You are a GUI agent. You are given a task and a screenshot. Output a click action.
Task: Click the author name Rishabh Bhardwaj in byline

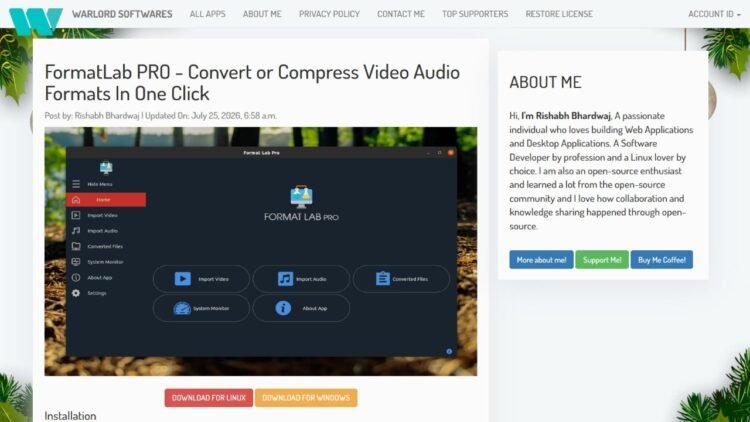coord(107,115)
